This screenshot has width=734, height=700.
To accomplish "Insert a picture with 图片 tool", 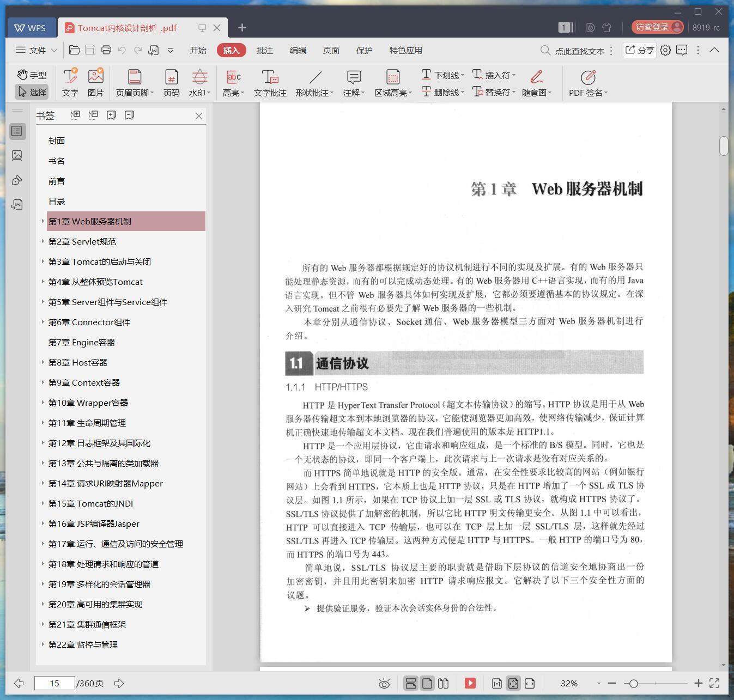I will tap(95, 83).
